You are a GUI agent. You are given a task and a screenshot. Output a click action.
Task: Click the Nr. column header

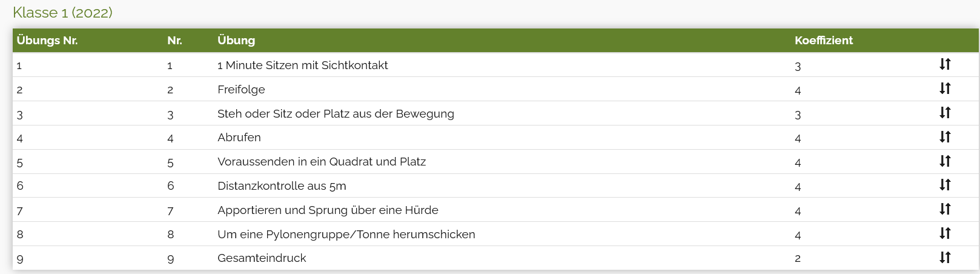click(174, 41)
